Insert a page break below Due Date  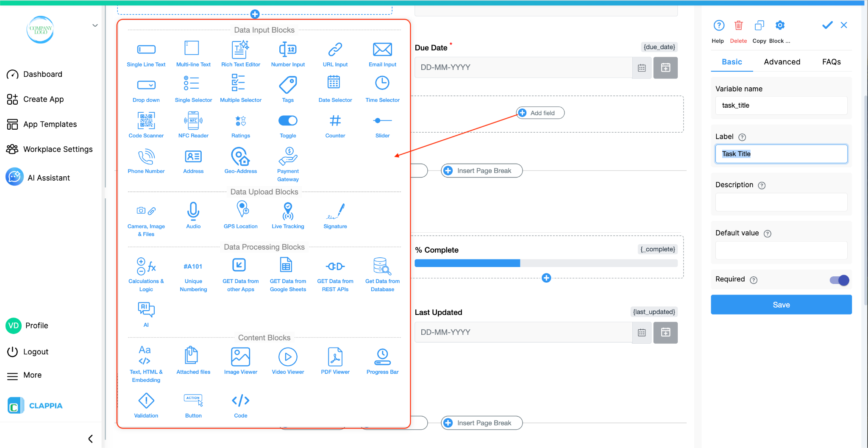coord(481,170)
